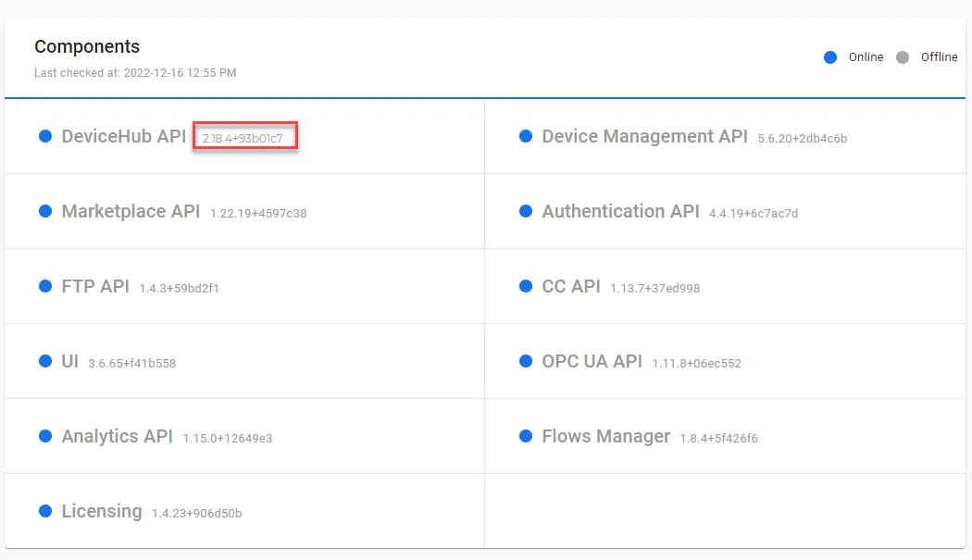
Task: Select version 1.4.3+59bd2f1
Action: [180, 289]
